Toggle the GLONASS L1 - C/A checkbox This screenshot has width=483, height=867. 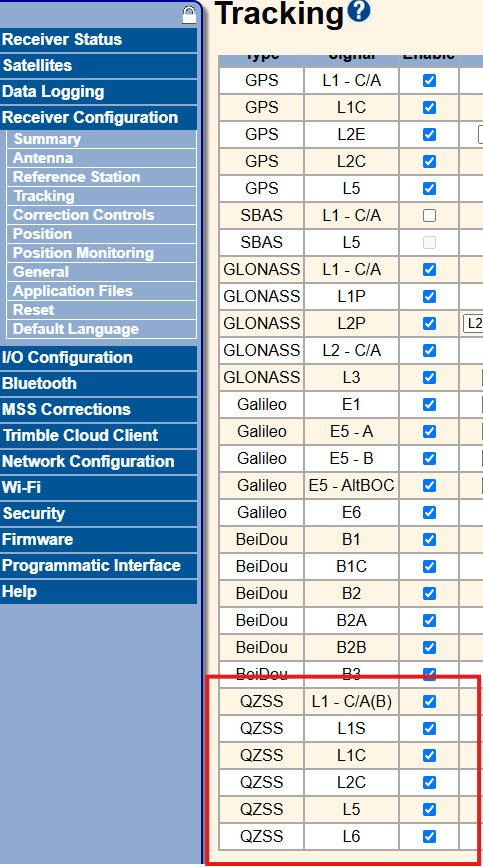(x=429, y=269)
